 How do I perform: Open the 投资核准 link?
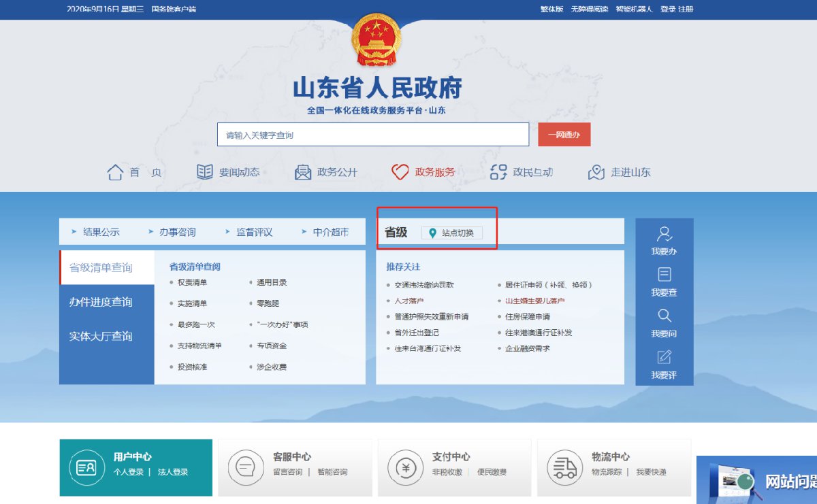pyautogui.click(x=192, y=367)
